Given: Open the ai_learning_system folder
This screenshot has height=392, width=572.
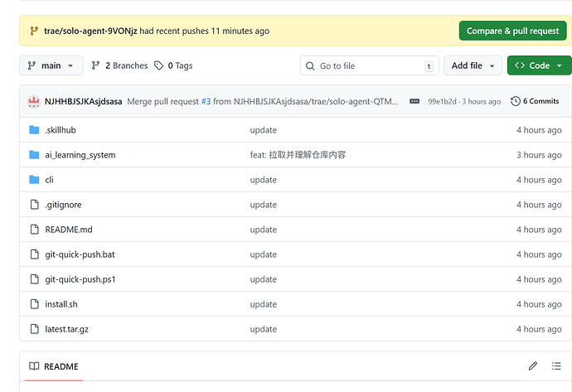Looking at the screenshot, I should point(80,155).
